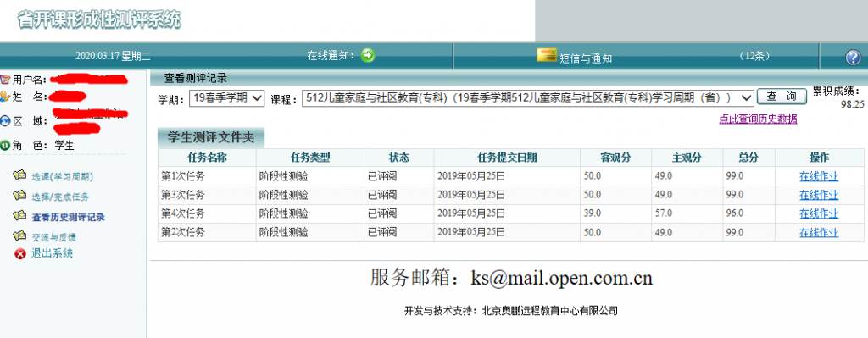Click the 查看测评记录 panel title
Screen dimensions: 868x338
196,79
